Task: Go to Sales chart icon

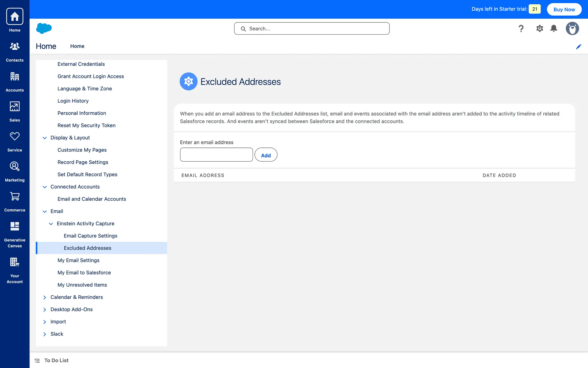Action: click(15, 107)
